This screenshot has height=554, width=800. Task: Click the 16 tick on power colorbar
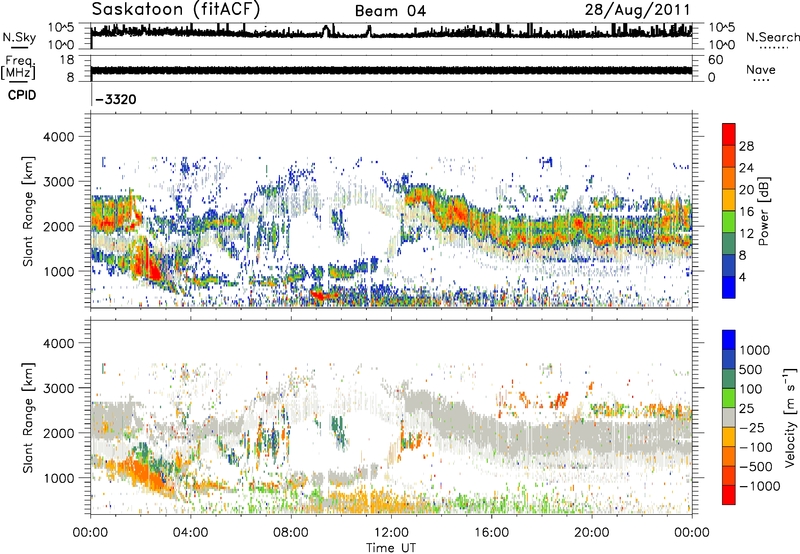(746, 212)
